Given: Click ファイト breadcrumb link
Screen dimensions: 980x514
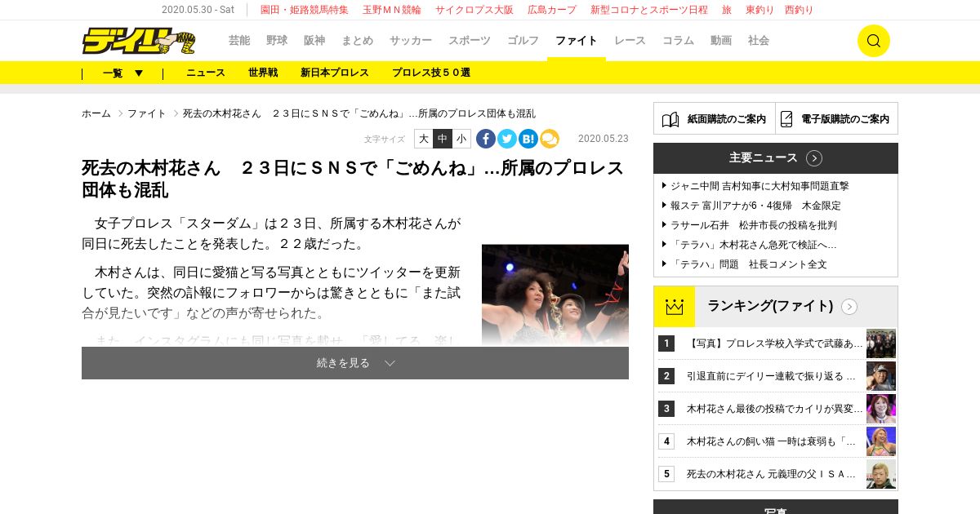Looking at the screenshot, I should [x=147, y=113].
